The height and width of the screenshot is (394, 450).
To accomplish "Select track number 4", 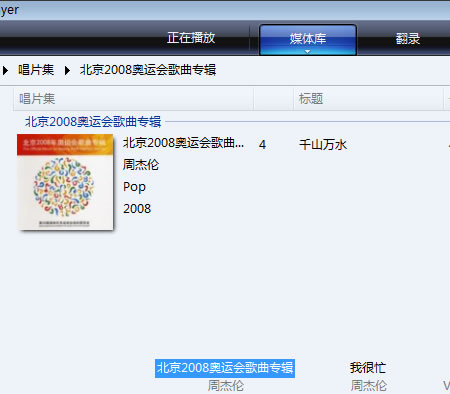I will point(262,145).
